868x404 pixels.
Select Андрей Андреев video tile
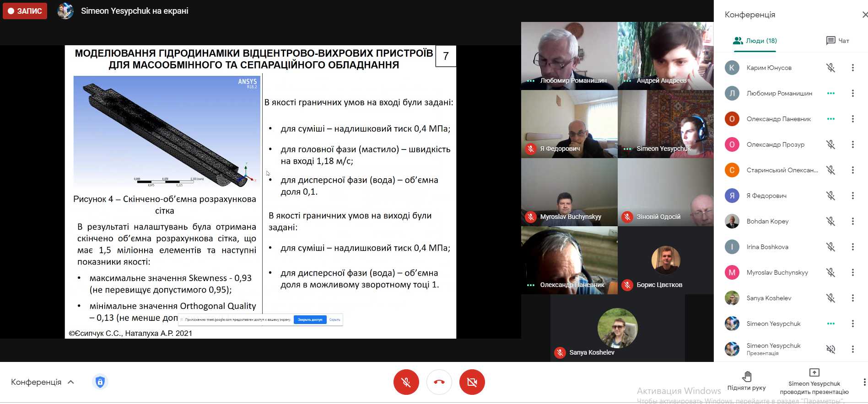pos(665,56)
